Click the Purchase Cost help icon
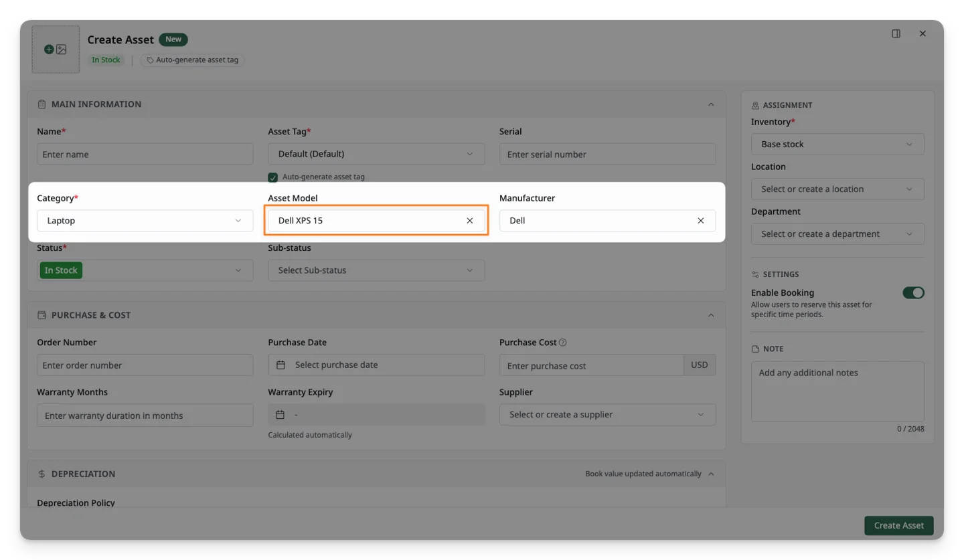Screen dimensions: 964x560 point(562,343)
